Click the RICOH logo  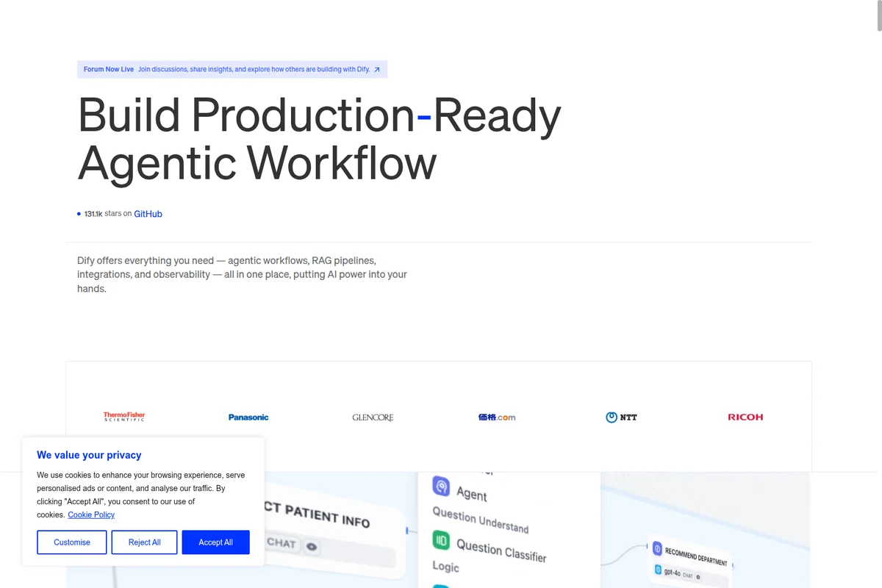(x=745, y=417)
